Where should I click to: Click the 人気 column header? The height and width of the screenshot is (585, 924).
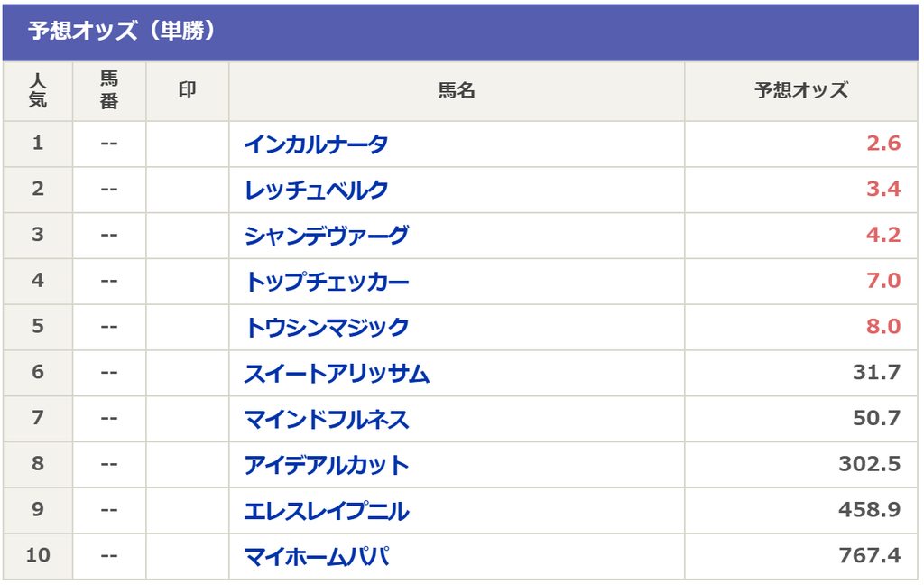(x=38, y=91)
